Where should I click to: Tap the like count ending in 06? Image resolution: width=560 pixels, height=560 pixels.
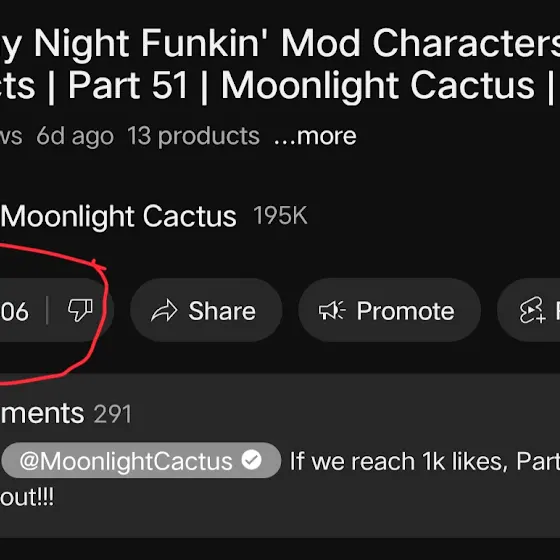[14, 311]
